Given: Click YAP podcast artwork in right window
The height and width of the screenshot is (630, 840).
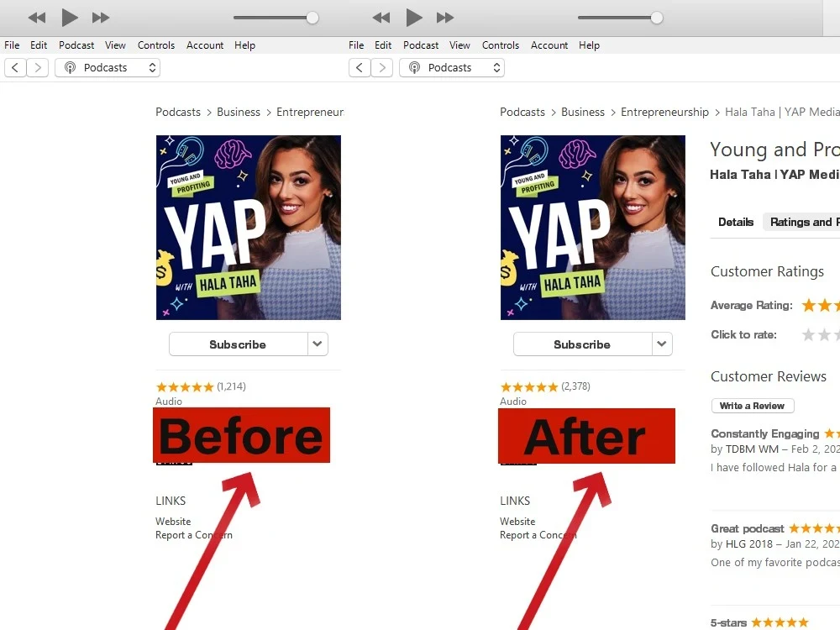Looking at the screenshot, I should coord(593,228).
